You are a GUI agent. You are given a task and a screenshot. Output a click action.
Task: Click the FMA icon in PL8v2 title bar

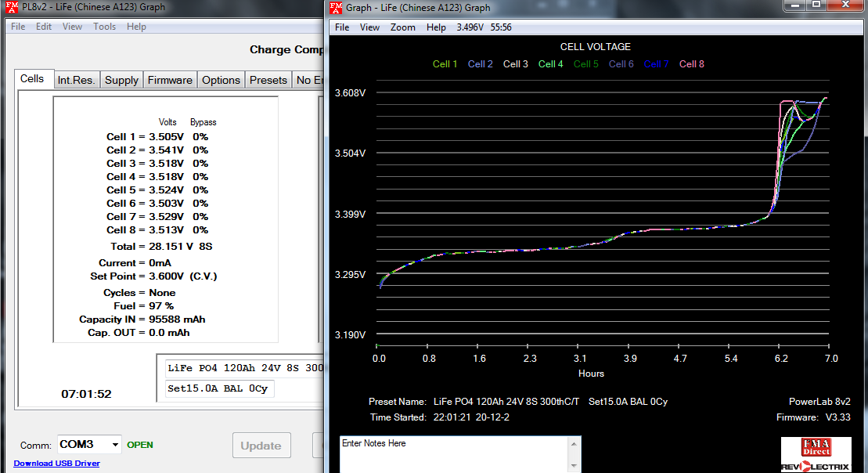click(x=9, y=8)
